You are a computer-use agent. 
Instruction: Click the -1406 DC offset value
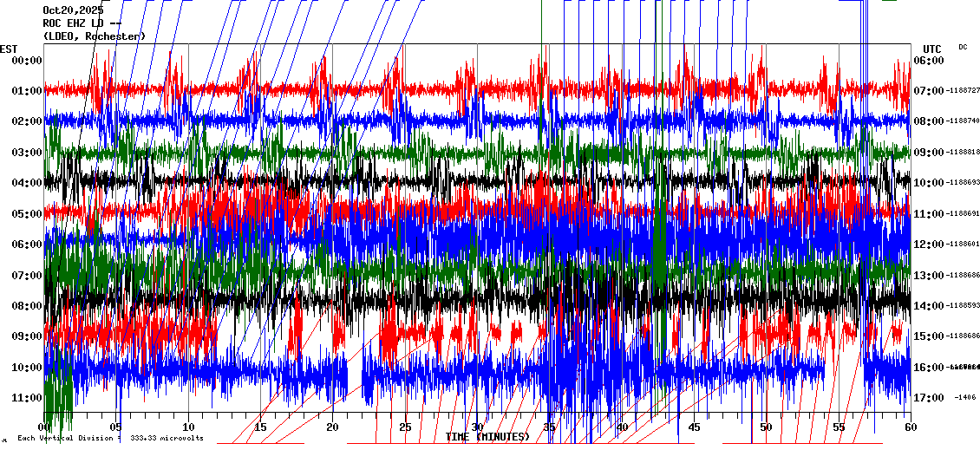(x=965, y=398)
